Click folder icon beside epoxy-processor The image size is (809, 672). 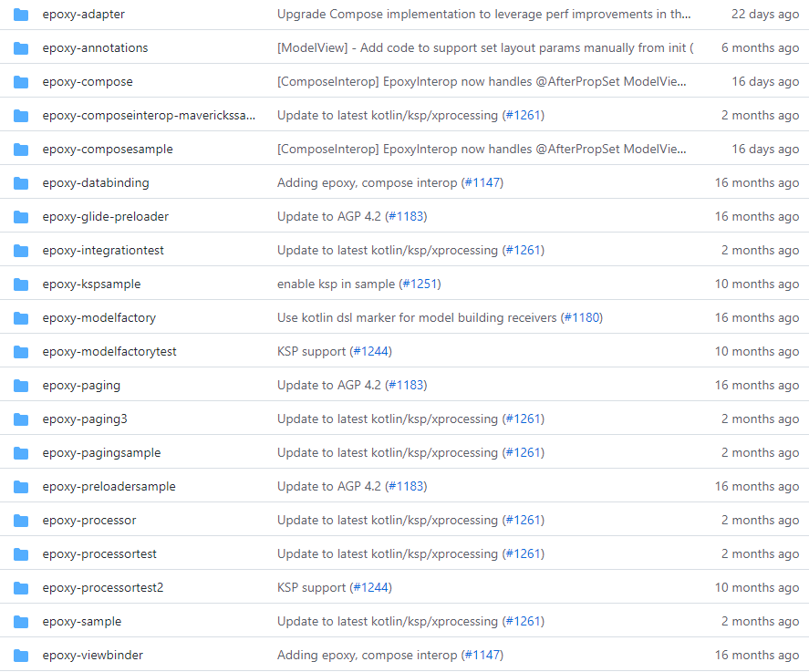click(21, 521)
